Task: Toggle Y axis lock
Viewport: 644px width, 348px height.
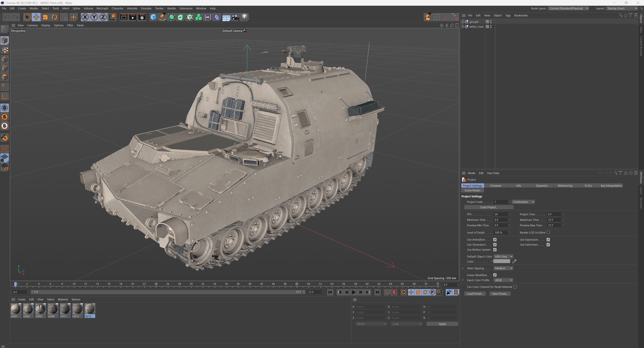Action: (94, 17)
